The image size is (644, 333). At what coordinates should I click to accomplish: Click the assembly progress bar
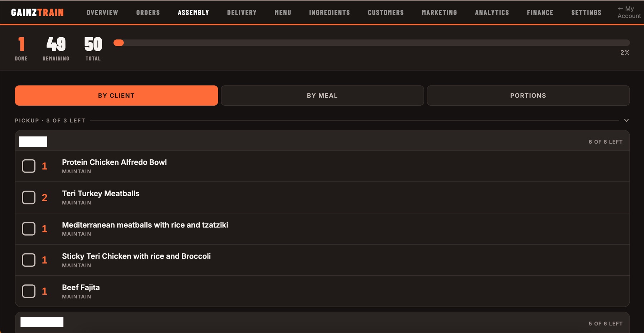coord(371,43)
